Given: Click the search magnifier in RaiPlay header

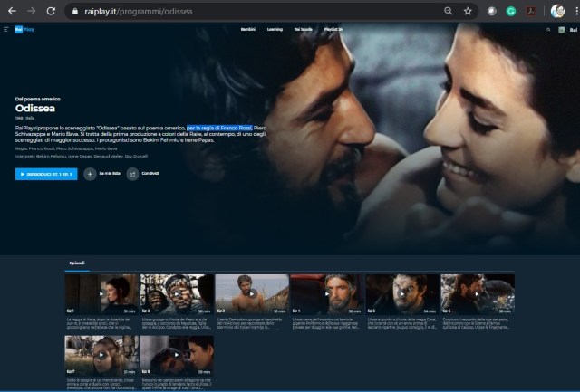Looking at the screenshot, I should (548, 29).
